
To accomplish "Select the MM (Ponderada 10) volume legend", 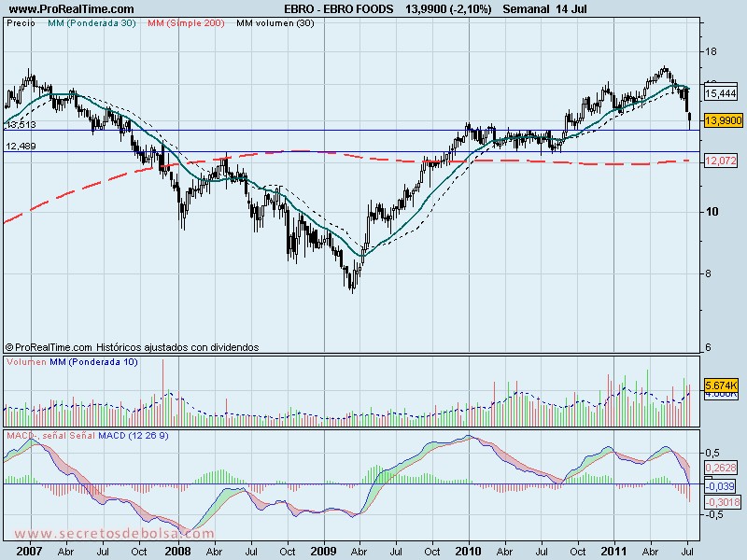I will click(x=94, y=362).
